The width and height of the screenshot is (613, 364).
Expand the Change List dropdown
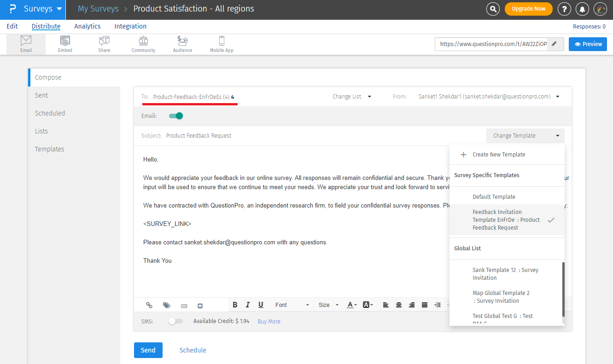352,97
